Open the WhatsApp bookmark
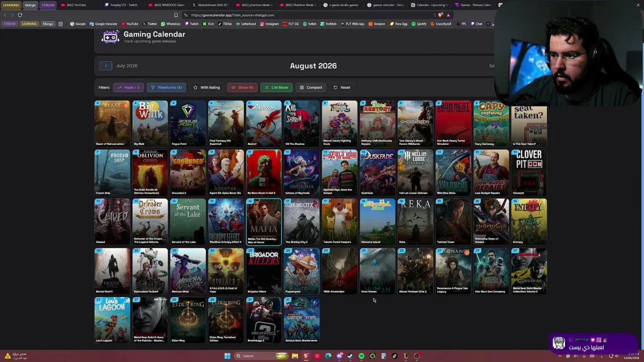Screen dimensions: 644x362 click(x=171, y=24)
